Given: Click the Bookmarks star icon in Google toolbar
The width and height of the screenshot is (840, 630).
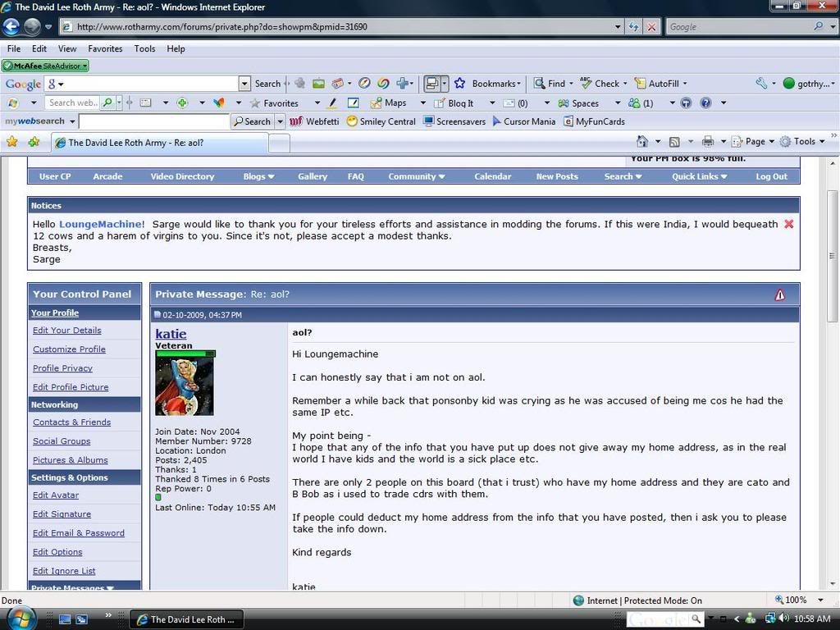Looking at the screenshot, I should pos(459,84).
